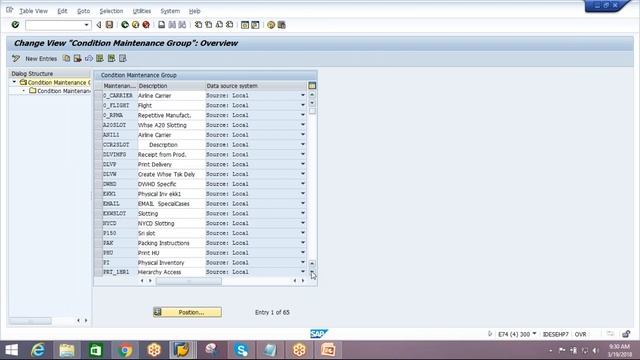Click the Position button
Image resolution: width=640 pixels, height=360 pixels.
[x=188, y=312]
